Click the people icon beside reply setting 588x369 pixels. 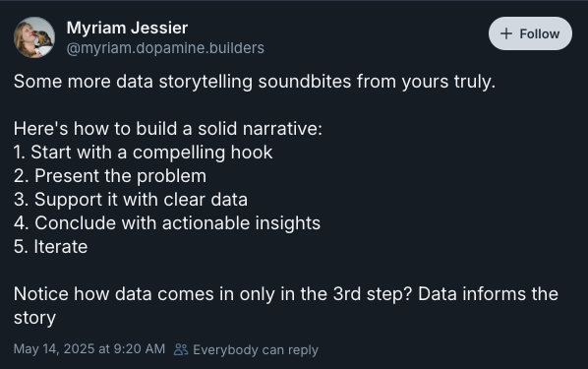pyautogui.click(x=181, y=349)
